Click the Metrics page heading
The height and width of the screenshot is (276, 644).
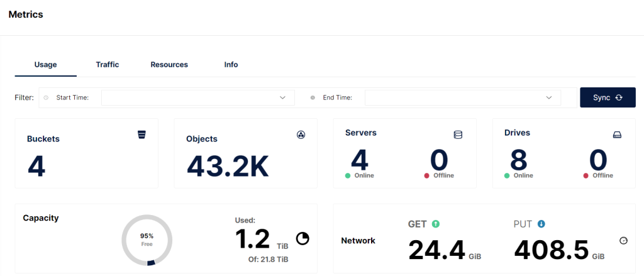coord(26,14)
